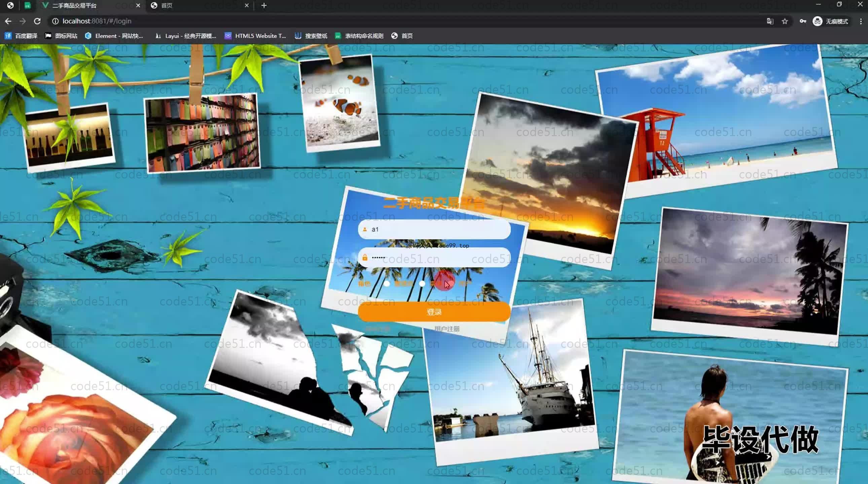Image resolution: width=868 pixels, height=484 pixels.
Task: Minimize the browser window
Action: pyautogui.click(x=819, y=4)
